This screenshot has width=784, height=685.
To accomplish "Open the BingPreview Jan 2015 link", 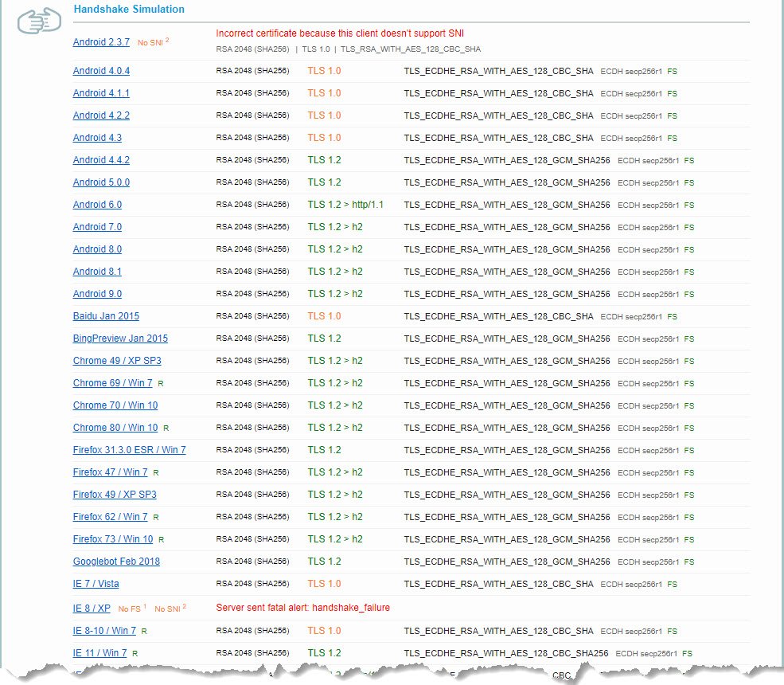I will [120, 339].
